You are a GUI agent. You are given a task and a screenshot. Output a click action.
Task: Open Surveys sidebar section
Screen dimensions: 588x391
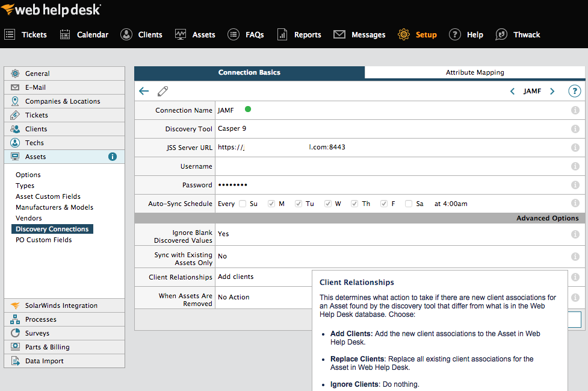click(x=64, y=333)
